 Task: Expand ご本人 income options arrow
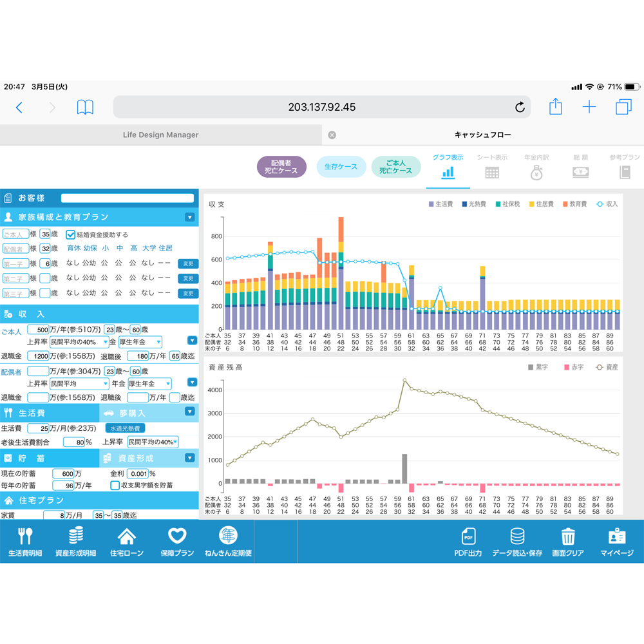(x=192, y=341)
